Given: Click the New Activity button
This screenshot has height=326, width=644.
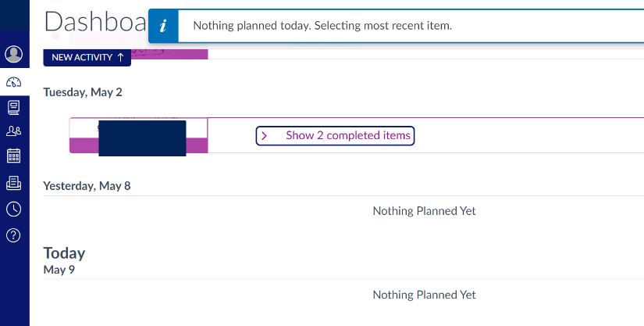Looking at the screenshot, I should [x=87, y=58].
